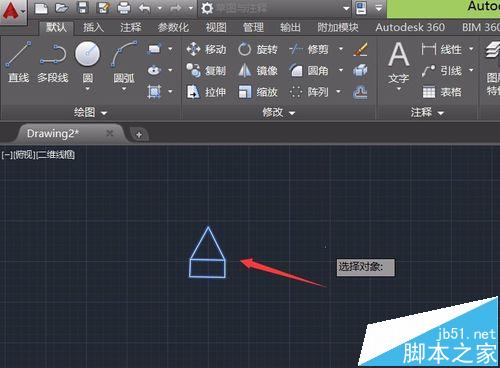Viewport: 500px width, 368px height.
Task: Expand the Draw (绘图) panel
Action: pyautogui.click(x=90, y=113)
